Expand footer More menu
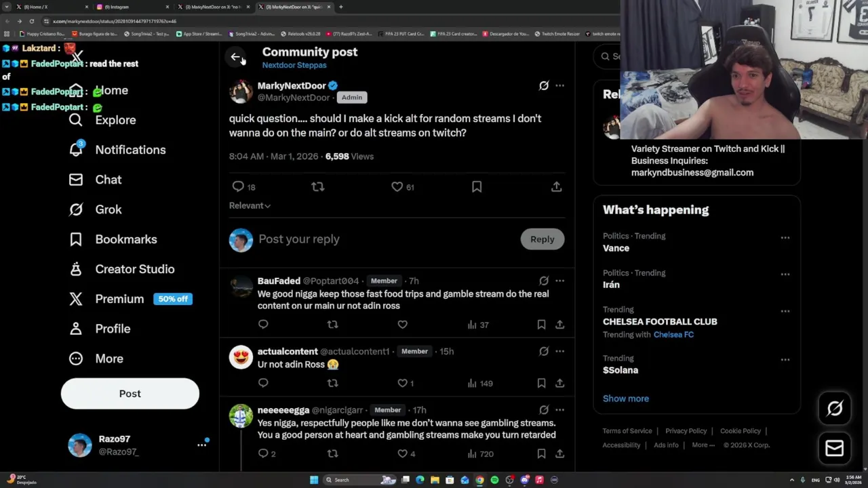This screenshot has height=488, width=868. click(703, 445)
